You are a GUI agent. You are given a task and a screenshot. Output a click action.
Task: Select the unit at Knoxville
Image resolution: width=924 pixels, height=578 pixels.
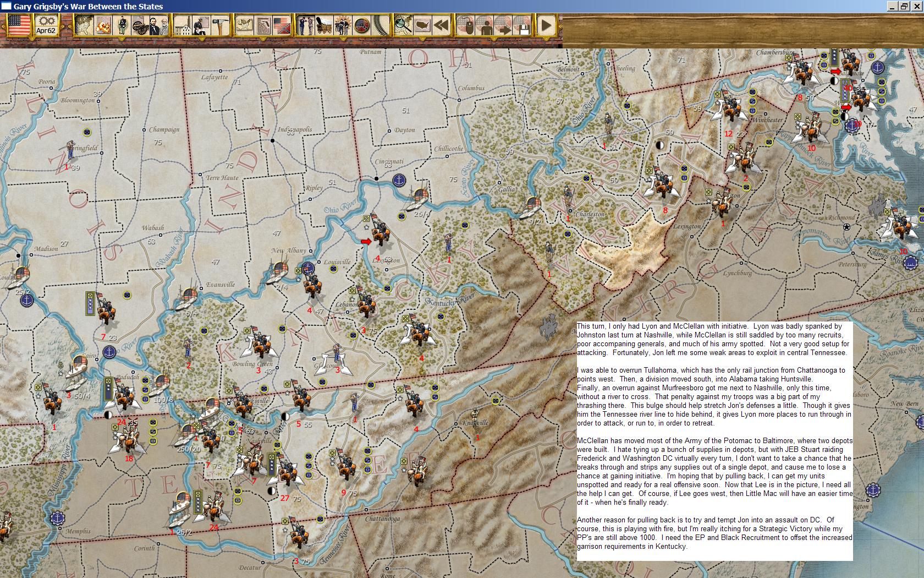[475, 418]
